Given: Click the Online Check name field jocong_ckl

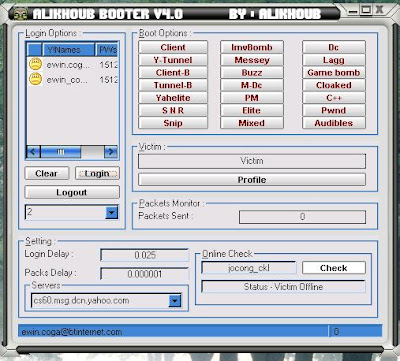Looking at the screenshot, I should click(249, 268).
